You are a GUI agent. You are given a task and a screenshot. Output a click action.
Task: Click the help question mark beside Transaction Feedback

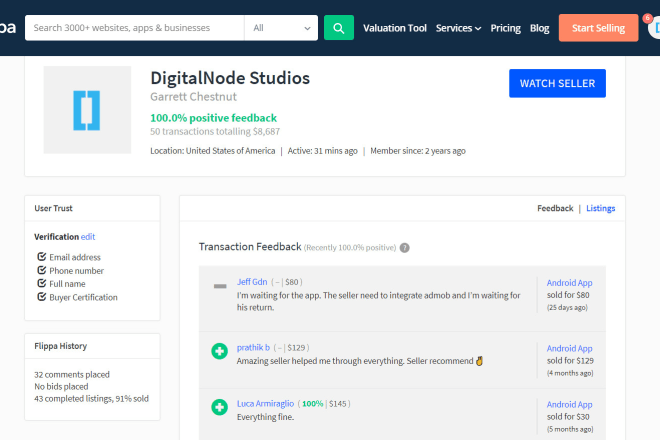[405, 248]
